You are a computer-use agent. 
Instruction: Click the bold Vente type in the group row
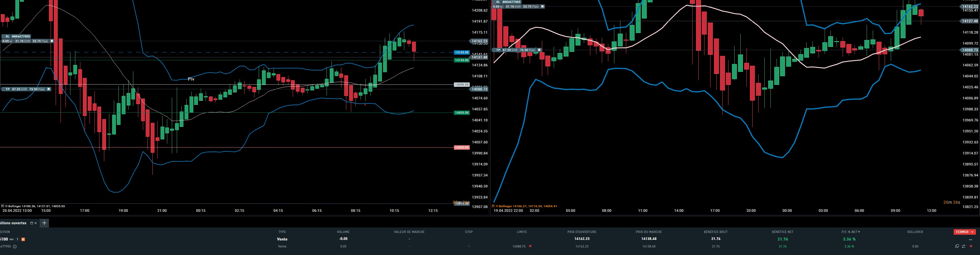click(282, 239)
